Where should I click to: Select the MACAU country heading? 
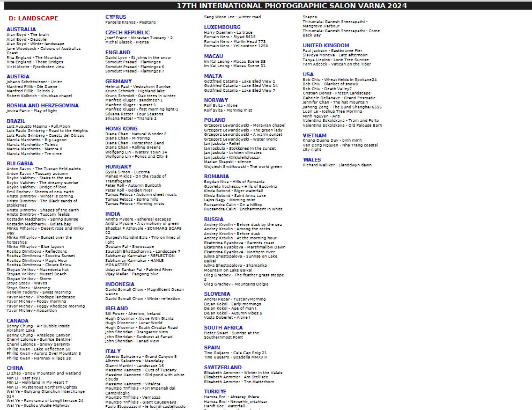tap(213, 56)
